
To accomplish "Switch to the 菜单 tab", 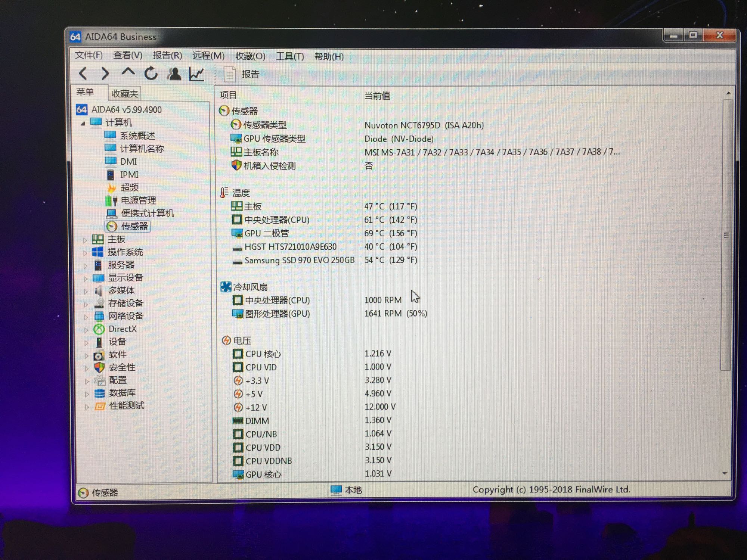I will click(85, 92).
